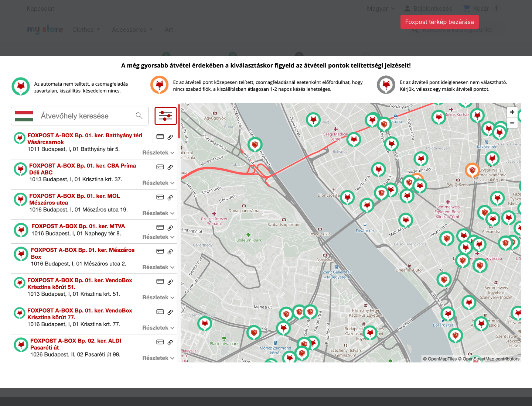
Task: Select FOXPOST A-BOX VendoBox Krisztina körút 77.
Action: [x=80, y=314]
